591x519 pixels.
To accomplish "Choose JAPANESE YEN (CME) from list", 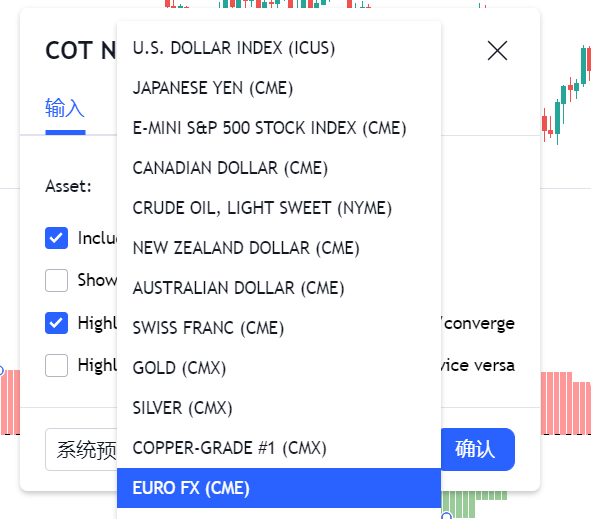I will click(x=279, y=88).
